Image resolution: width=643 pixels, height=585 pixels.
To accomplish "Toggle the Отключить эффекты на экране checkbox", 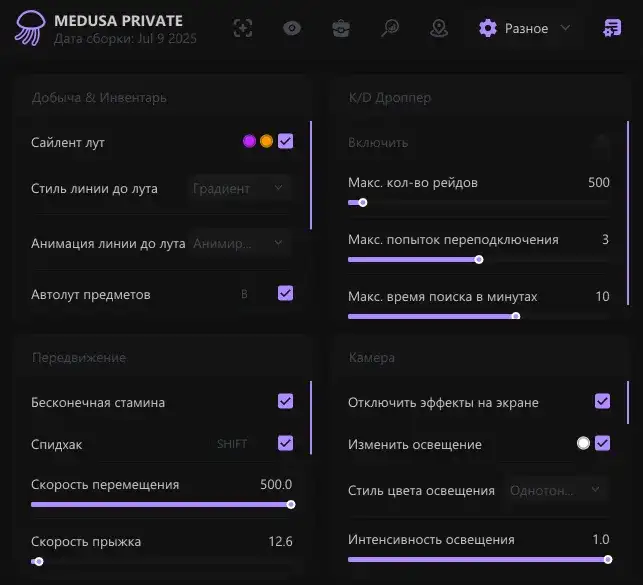I will point(602,402).
